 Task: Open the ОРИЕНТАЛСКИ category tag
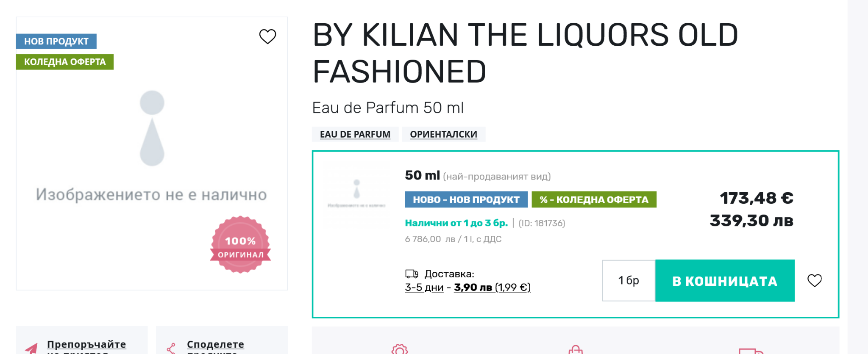click(443, 134)
